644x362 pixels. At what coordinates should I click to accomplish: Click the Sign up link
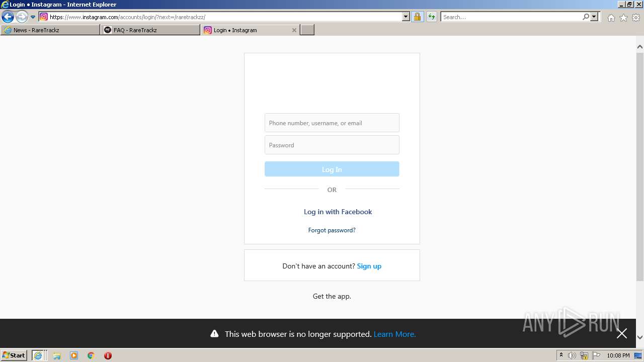click(x=369, y=266)
